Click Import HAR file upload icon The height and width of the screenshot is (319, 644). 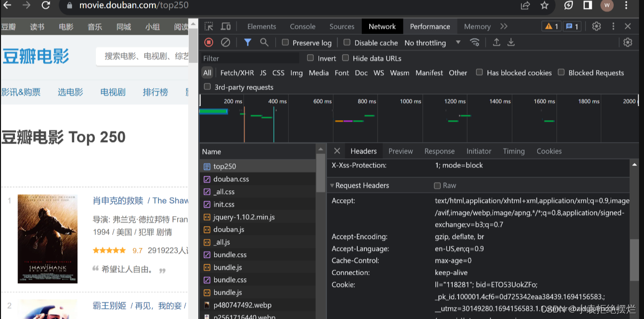[496, 42]
